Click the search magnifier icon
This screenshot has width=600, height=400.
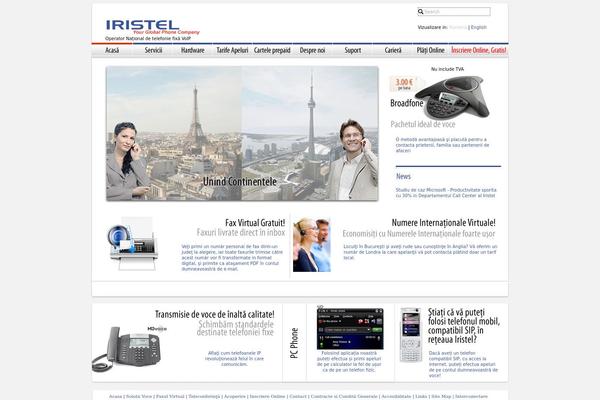pyautogui.click(x=420, y=12)
